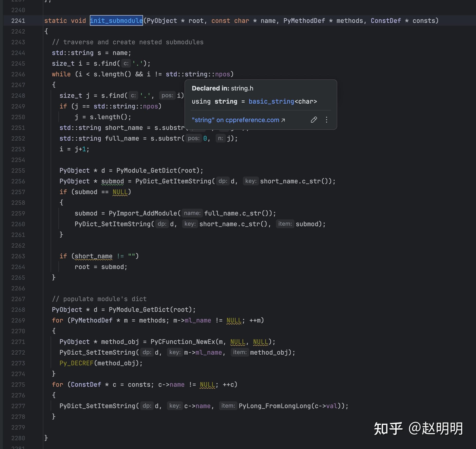Click the string.h header name in the popup
Image resolution: width=476 pixels, height=449 pixels.
pos(242,88)
